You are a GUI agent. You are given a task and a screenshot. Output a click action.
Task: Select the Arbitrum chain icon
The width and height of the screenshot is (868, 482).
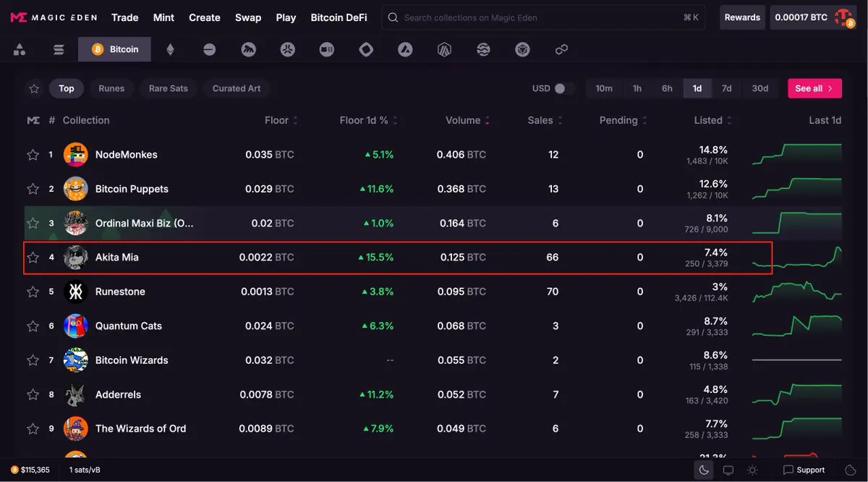[444, 49]
